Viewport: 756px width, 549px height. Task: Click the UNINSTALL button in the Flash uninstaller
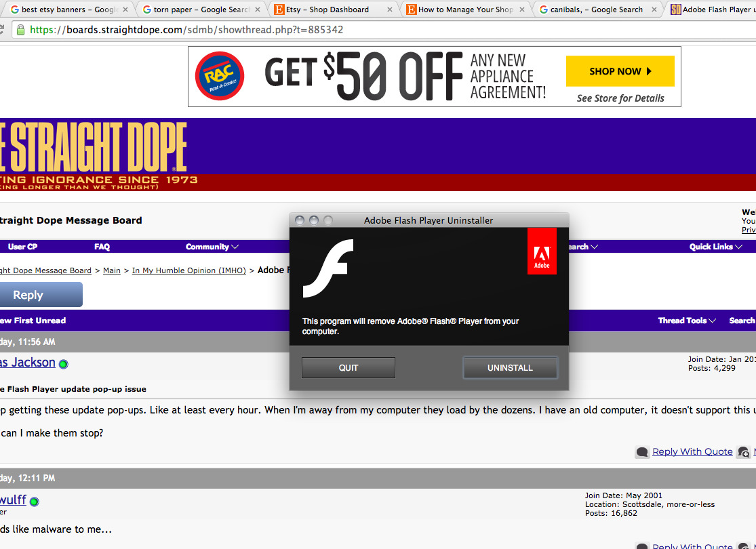[510, 368]
